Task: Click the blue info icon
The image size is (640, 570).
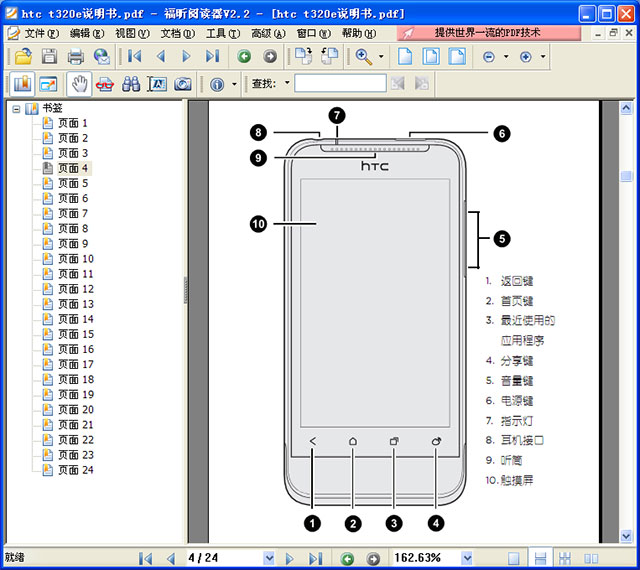Action: click(x=217, y=85)
